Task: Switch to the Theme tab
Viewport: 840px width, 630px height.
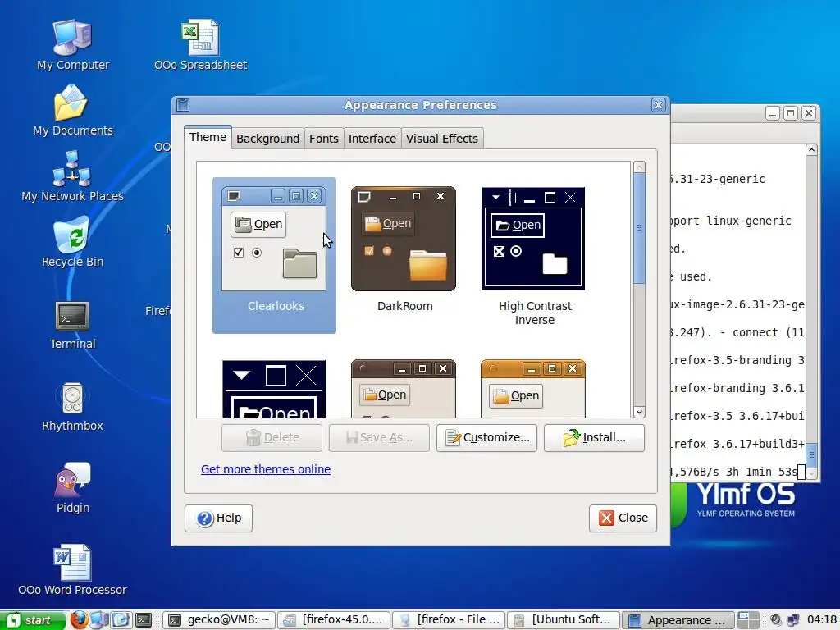Action: (208, 137)
